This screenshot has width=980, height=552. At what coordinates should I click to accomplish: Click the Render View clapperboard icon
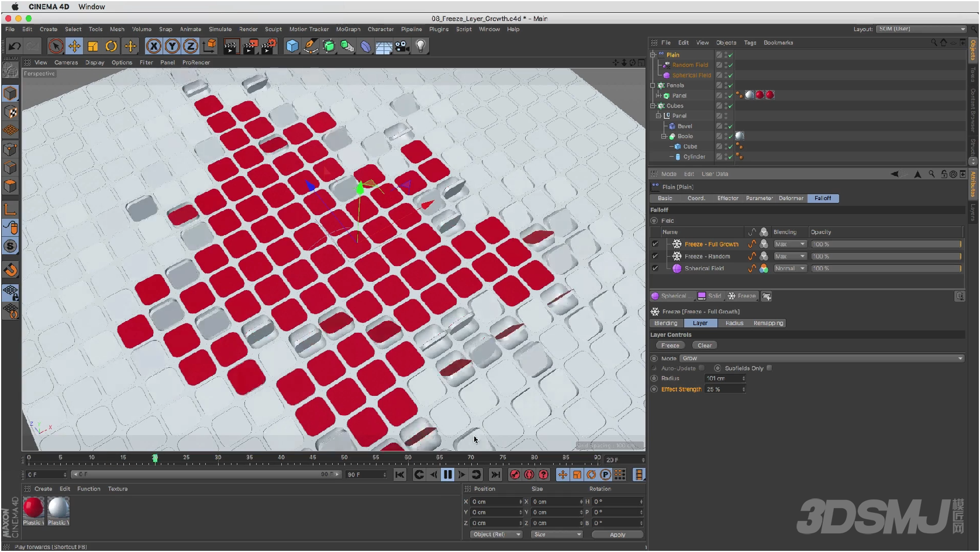231,46
